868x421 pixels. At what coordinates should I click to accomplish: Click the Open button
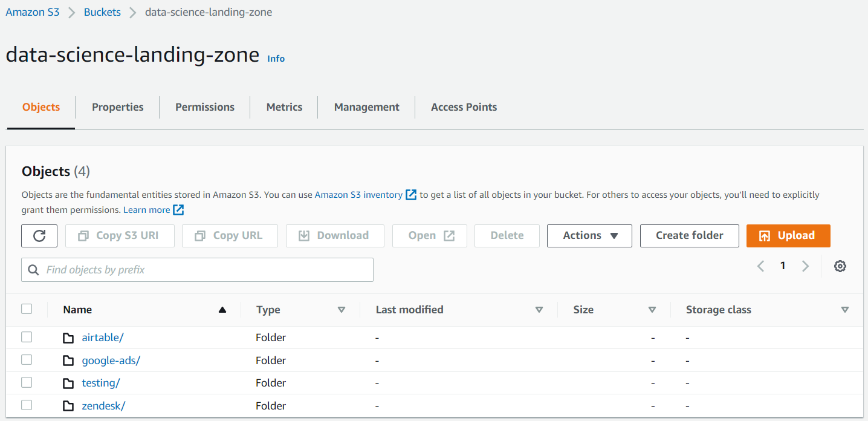click(430, 236)
